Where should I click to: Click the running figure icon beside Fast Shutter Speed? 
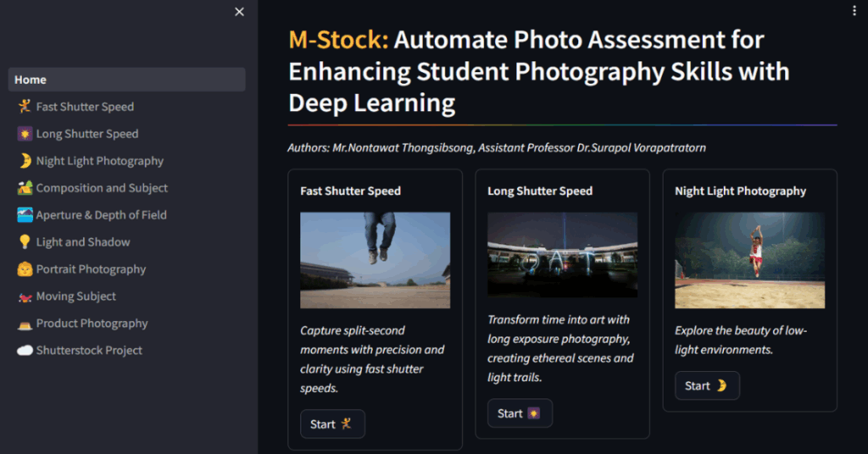[24, 107]
